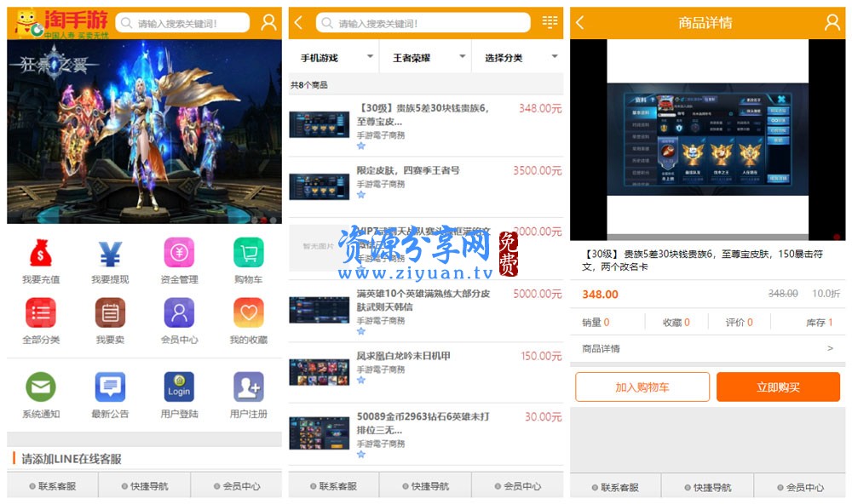Click home screen search input field
The width and height of the screenshot is (852, 504).
tap(182, 23)
